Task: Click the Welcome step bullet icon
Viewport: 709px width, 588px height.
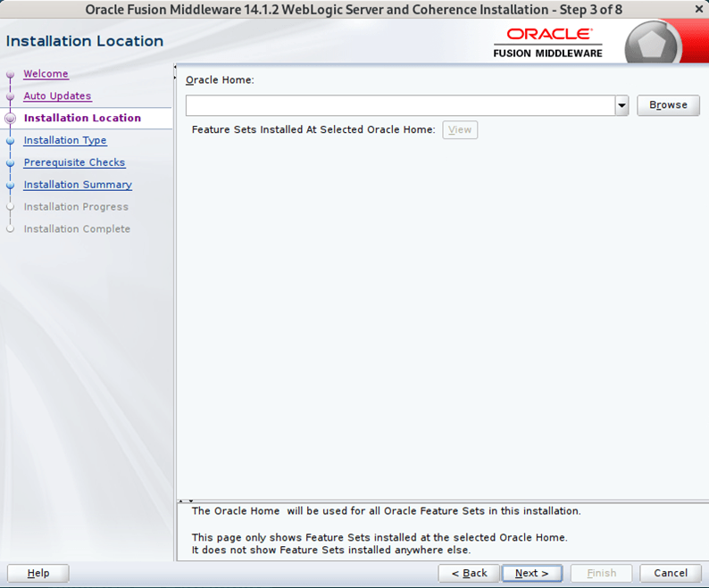Action: pos(11,75)
